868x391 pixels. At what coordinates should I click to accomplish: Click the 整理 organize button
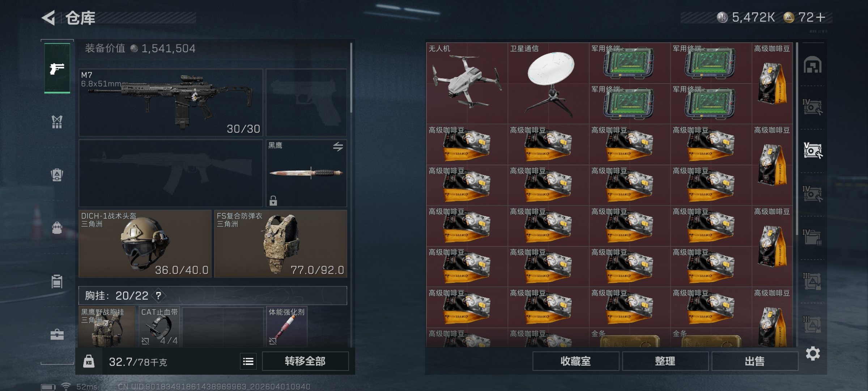tap(665, 361)
